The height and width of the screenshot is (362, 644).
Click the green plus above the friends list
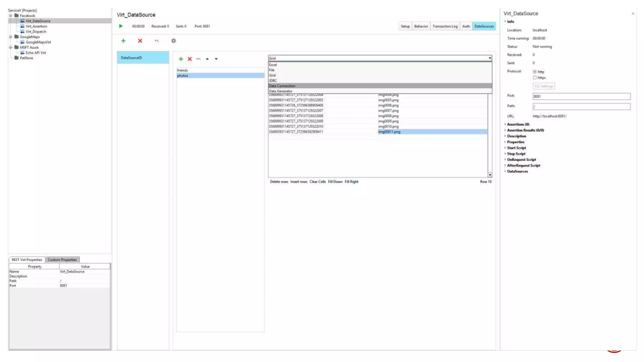[181, 59]
